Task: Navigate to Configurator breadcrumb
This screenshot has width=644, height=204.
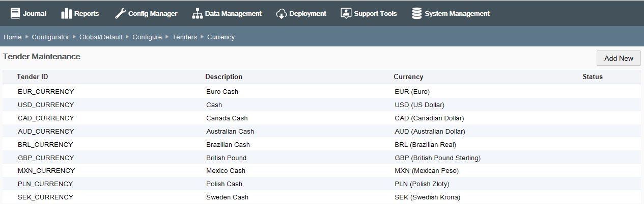Action: pyautogui.click(x=50, y=37)
